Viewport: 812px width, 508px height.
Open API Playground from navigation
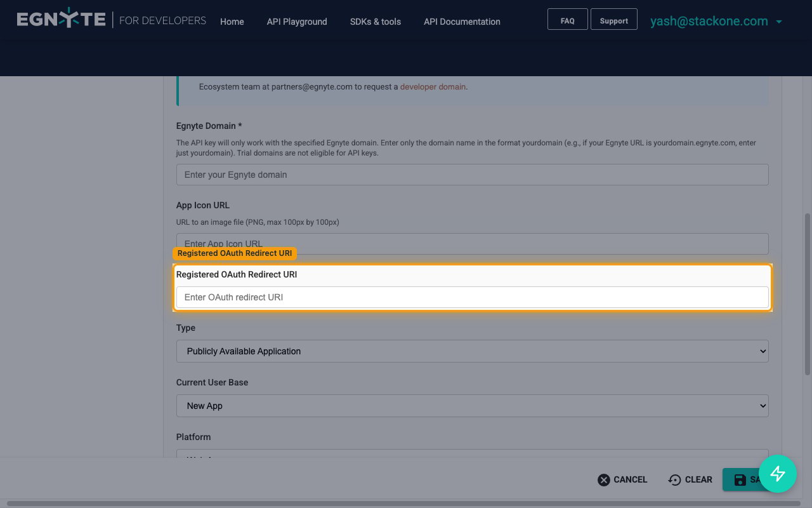[x=297, y=22]
